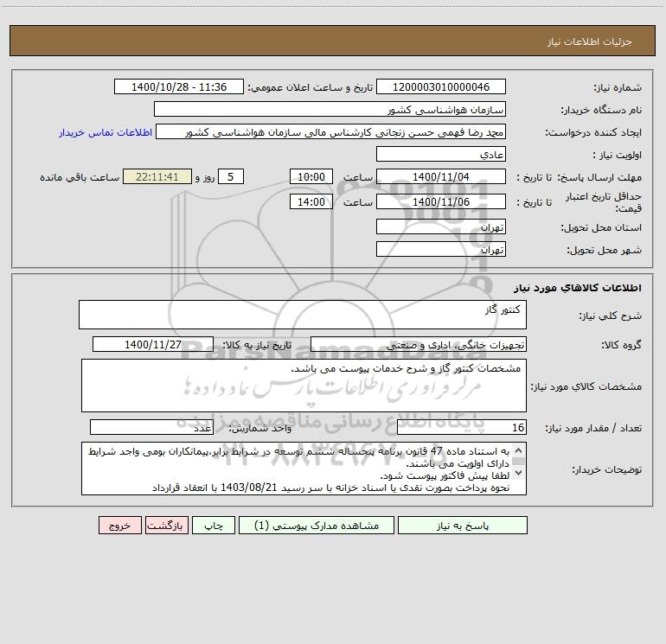Click the 'تاریخ نیاز به کالا:' label
666x644 pixels.
coord(258,346)
